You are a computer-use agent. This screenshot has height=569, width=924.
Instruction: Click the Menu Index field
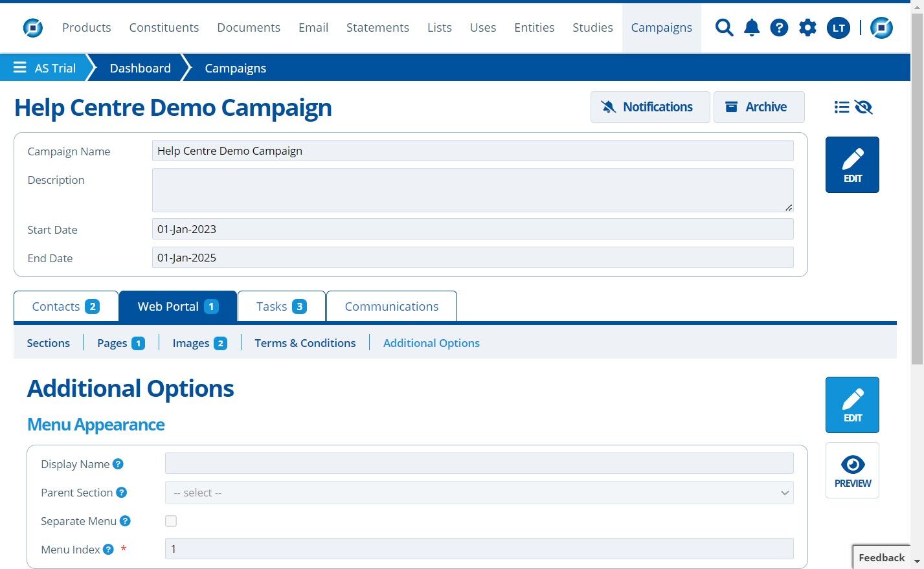(x=479, y=549)
